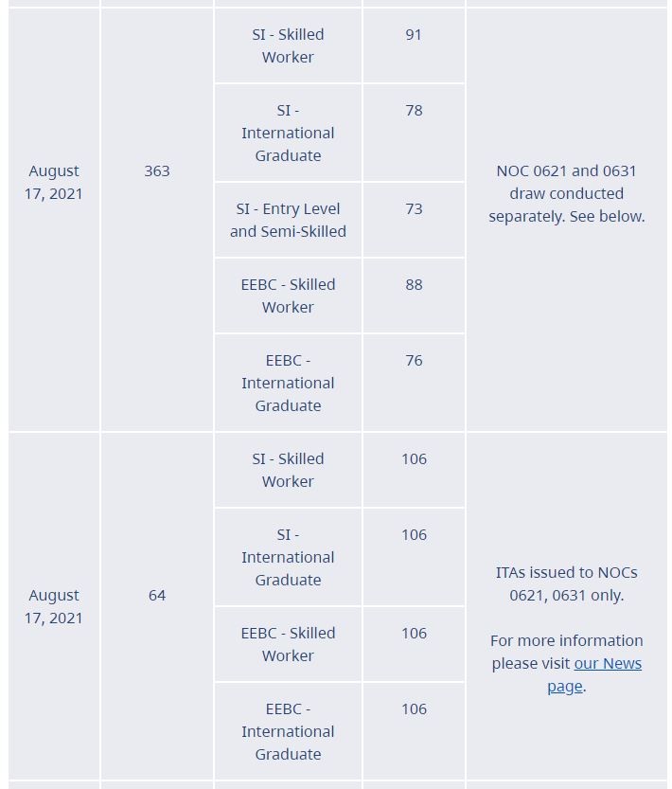
Task: Click the score 73 cell
Action: pyautogui.click(x=414, y=220)
